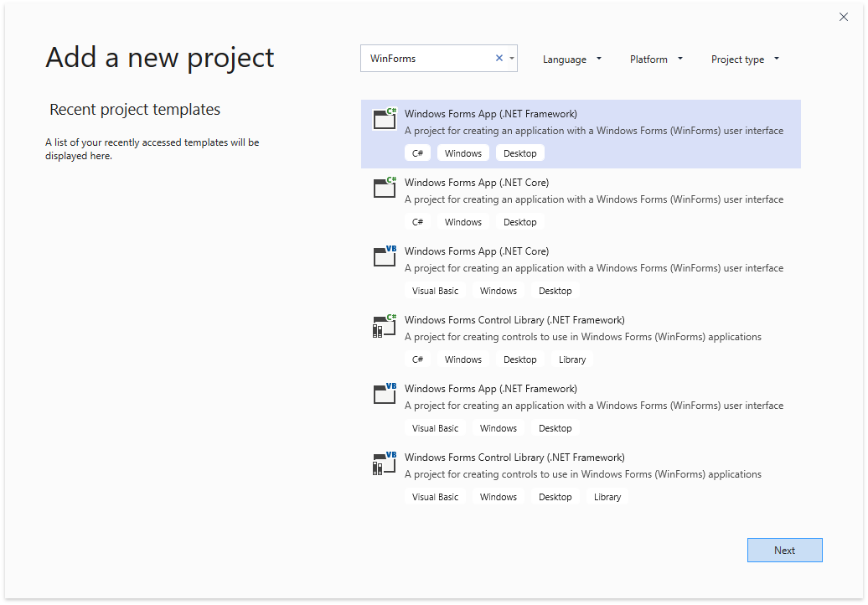The image size is (868, 605).
Task: Click the C# Windows Forms App (.NET Core) icon
Action: 385,189
